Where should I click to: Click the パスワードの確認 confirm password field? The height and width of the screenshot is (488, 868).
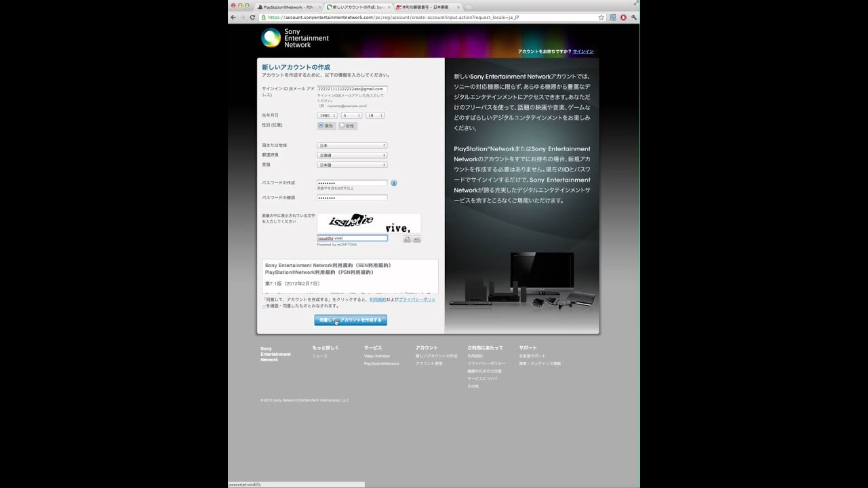(352, 198)
